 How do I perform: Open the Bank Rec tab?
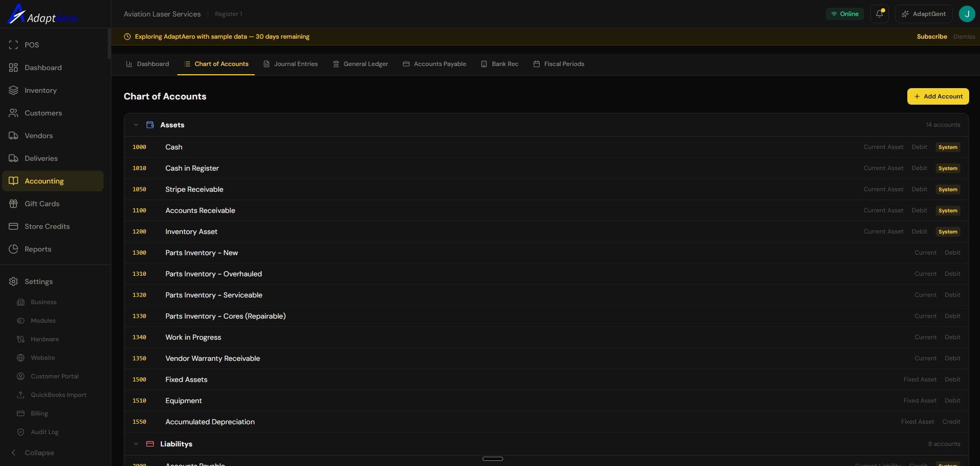(499, 64)
